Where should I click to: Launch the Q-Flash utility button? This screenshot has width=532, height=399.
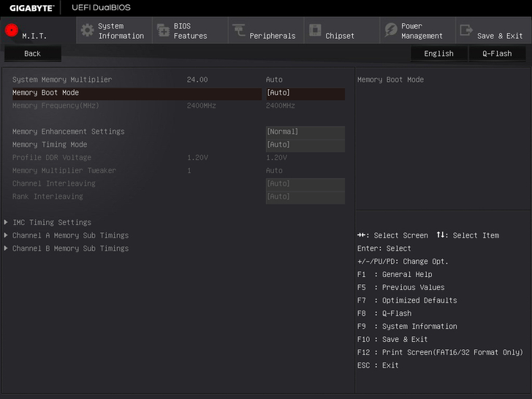[x=497, y=53]
